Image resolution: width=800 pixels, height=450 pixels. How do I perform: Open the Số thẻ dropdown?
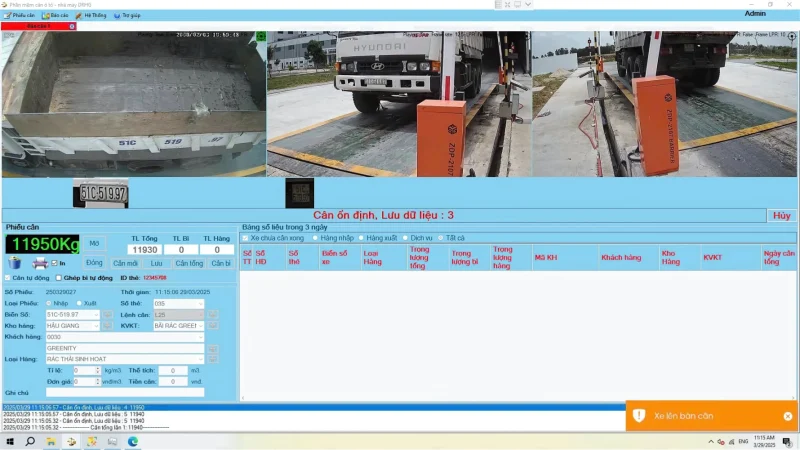[200, 302]
